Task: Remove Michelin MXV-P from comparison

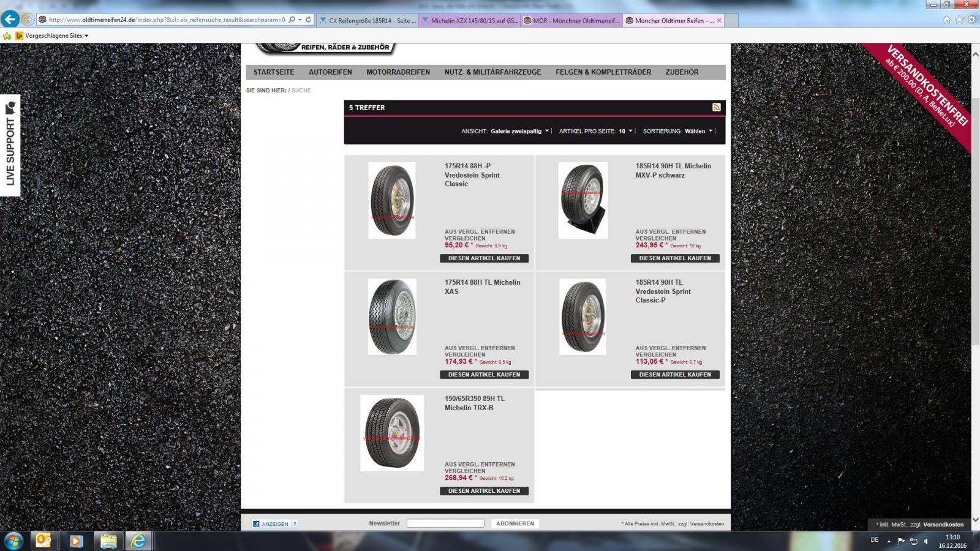Action: (x=671, y=232)
